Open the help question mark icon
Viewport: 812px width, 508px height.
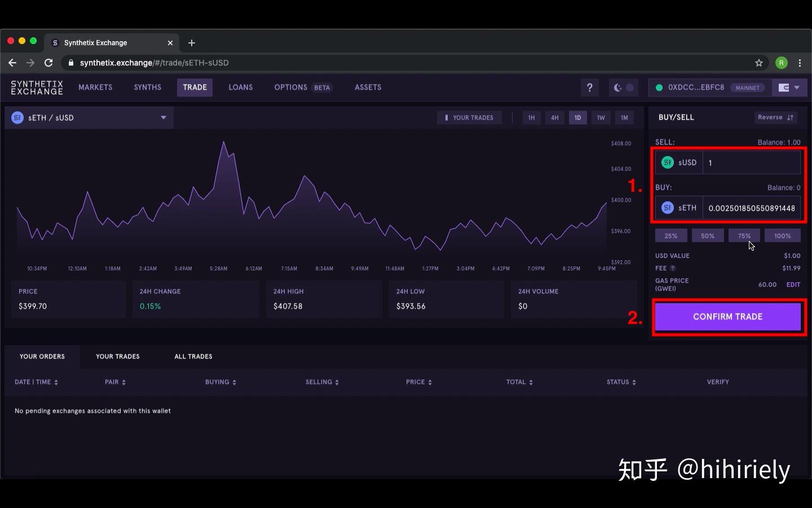(x=590, y=87)
